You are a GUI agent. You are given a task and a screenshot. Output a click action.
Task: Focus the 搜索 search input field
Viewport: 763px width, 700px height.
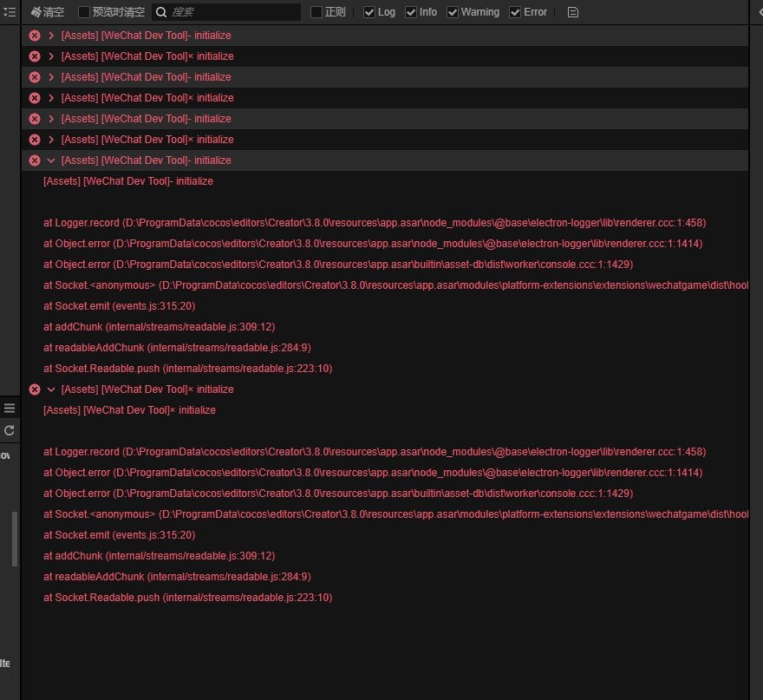[x=226, y=12]
